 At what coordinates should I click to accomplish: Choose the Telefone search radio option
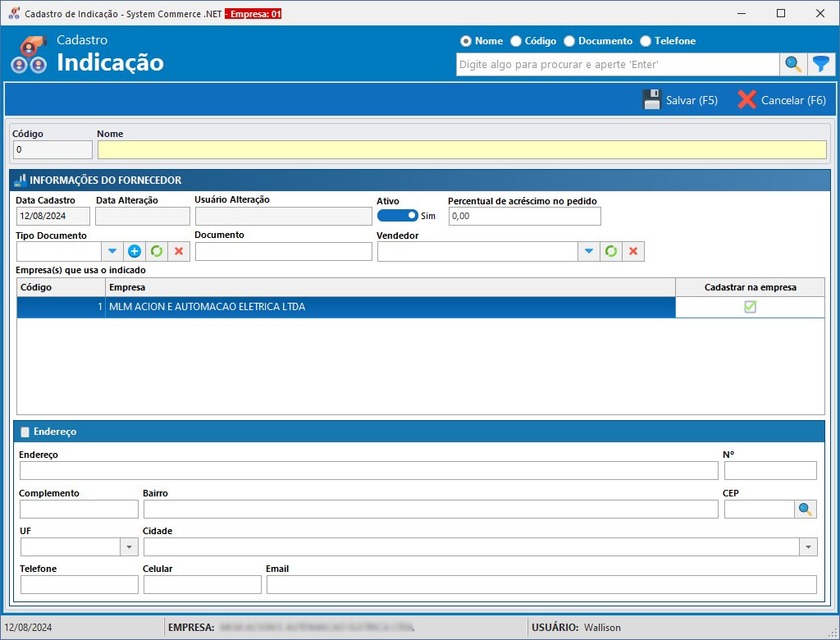(x=646, y=41)
